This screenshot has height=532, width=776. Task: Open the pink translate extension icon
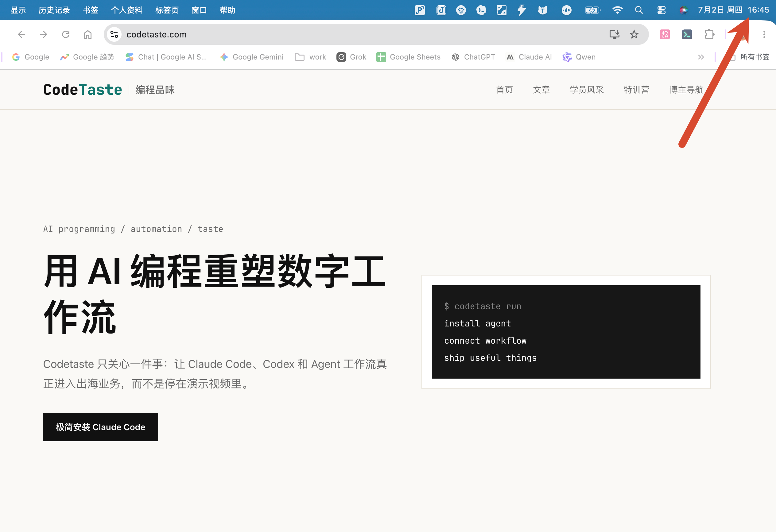coord(665,34)
